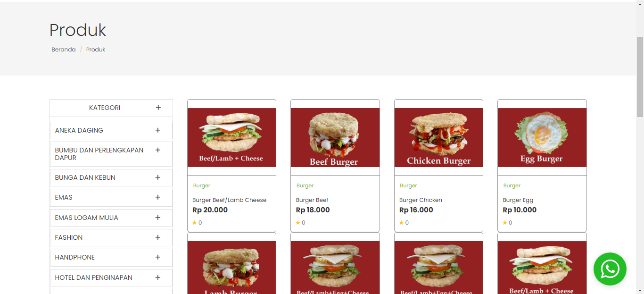This screenshot has width=644, height=294.
Task: Go to Beranda breadcrumb link
Action: (x=64, y=50)
